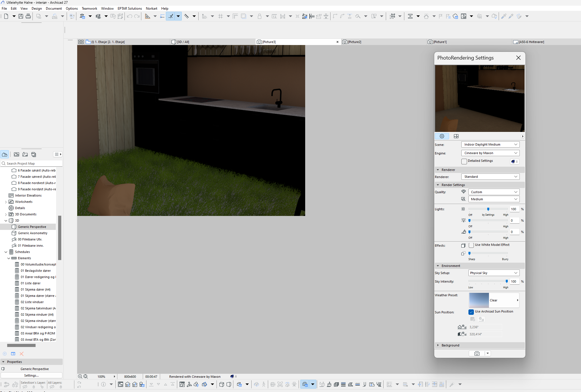Click the camera render button in PhotoRendering panel
The width and height of the screenshot is (581, 392).
tap(477, 353)
